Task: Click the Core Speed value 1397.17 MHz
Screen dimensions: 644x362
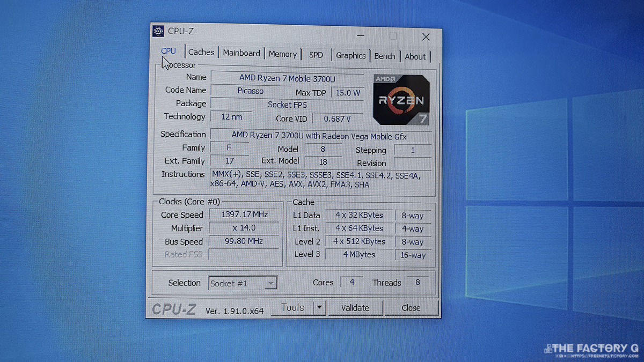Action: click(x=245, y=215)
